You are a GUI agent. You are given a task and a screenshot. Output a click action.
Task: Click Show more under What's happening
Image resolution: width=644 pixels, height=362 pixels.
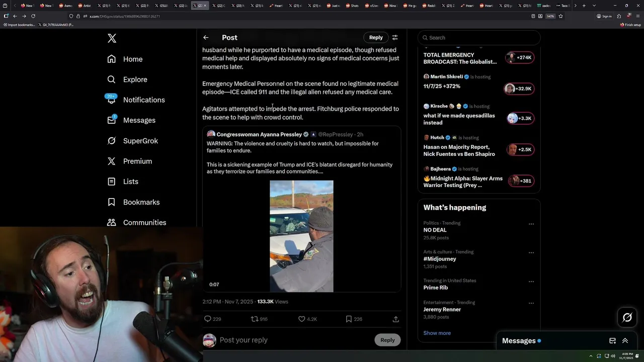437,333
